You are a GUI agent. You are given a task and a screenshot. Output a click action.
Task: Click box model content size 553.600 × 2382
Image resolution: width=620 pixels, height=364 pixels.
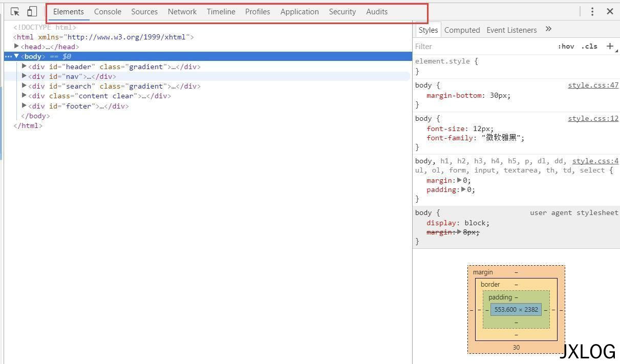click(x=516, y=310)
